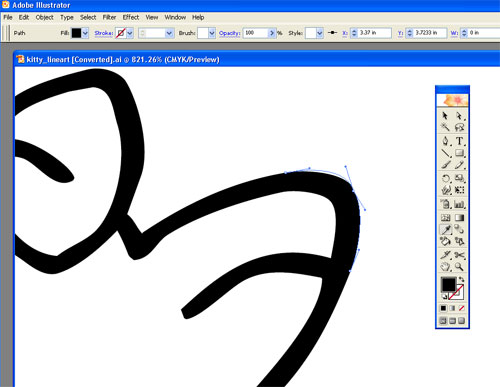Image resolution: width=500 pixels, height=387 pixels.
Task: Select the Direct Selection tool
Action: [459, 116]
